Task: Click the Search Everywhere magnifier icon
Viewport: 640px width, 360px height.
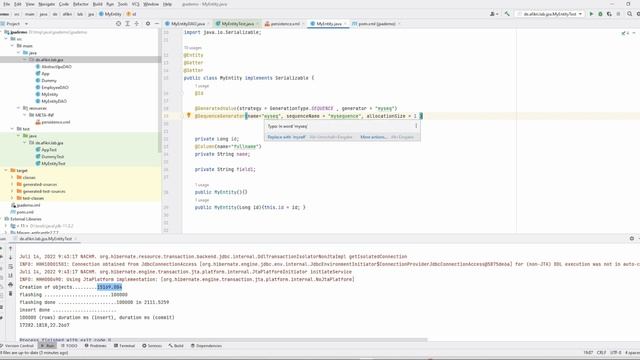Action: click(629, 14)
